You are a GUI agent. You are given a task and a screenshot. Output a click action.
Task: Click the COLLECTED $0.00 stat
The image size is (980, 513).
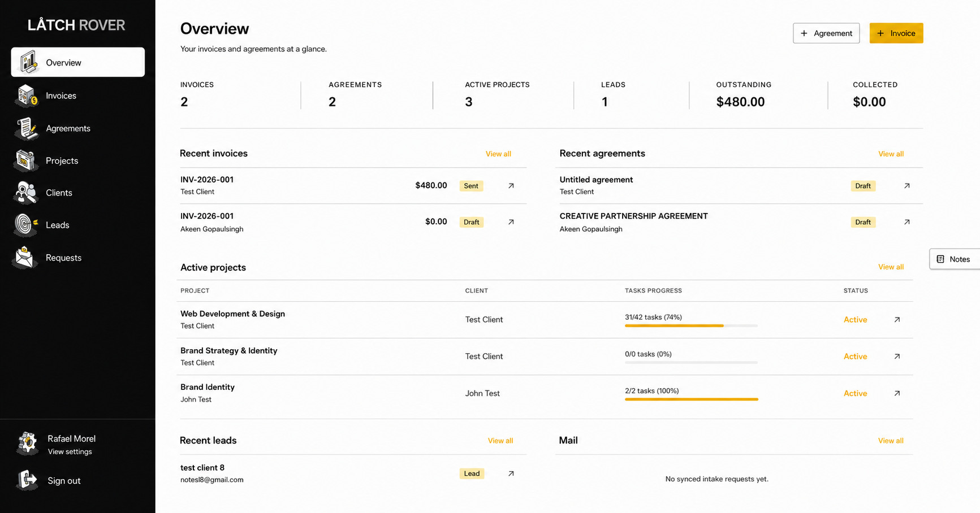point(875,94)
